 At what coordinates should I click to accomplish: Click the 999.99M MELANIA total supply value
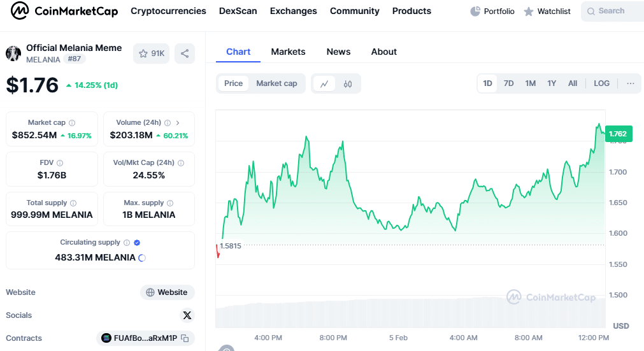52,215
